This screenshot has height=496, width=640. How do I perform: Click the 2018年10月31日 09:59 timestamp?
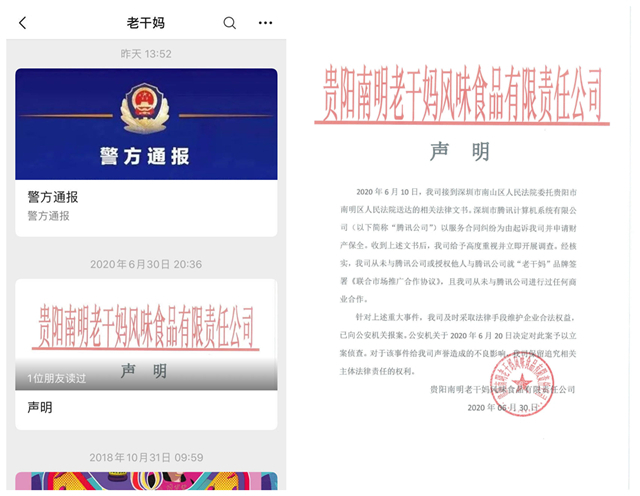146,457
